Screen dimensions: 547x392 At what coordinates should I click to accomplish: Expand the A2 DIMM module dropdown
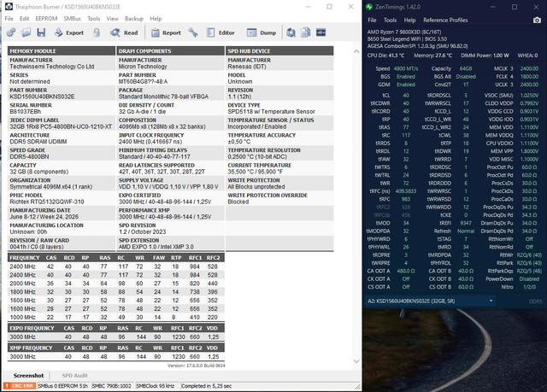[x=430, y=301]
